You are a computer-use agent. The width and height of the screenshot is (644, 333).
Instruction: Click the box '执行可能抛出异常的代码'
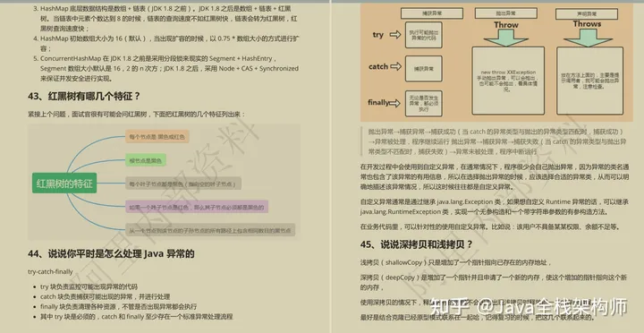423,35
